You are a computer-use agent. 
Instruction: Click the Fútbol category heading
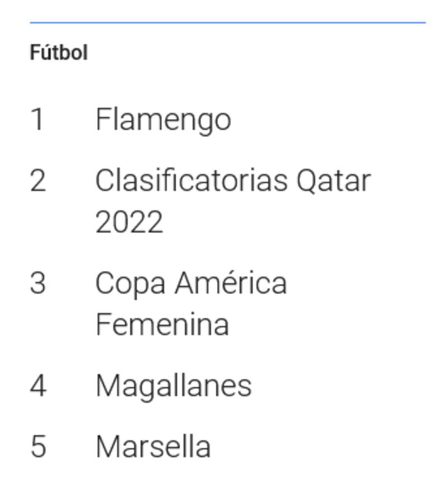59,53
